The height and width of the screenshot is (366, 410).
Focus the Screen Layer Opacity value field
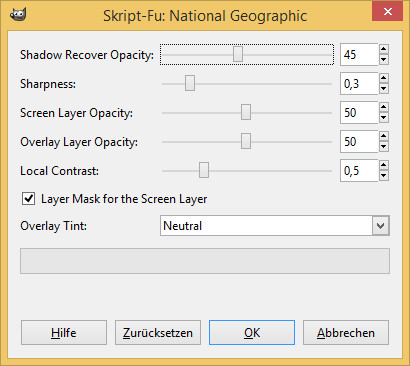pyautogui.click(x=359, y=112)
